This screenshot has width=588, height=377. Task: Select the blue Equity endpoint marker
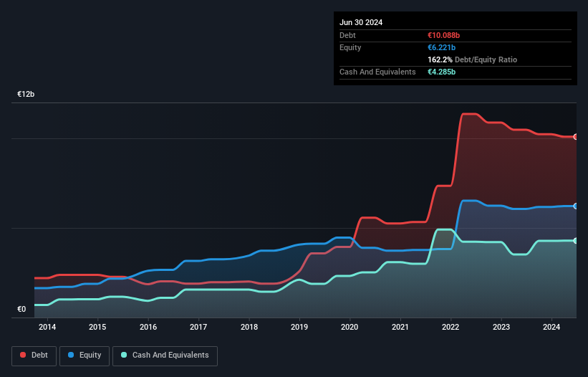pos(576,206)
